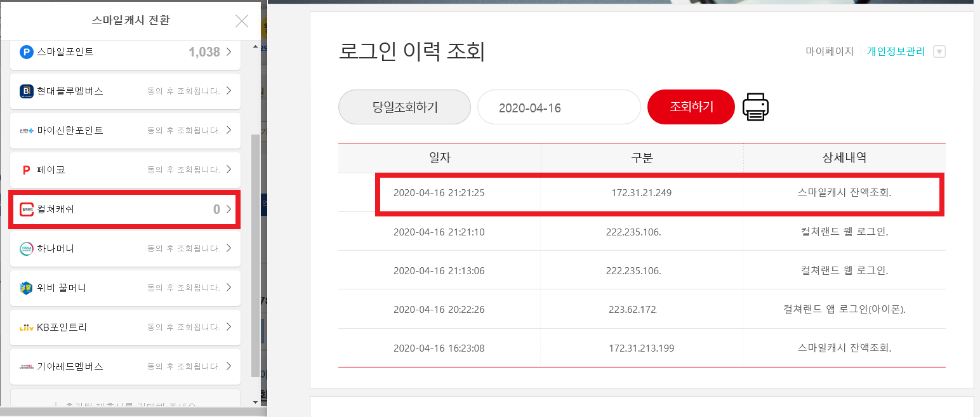Viewport: 980px width, 417px height.
Task: Open the 마이페이지 link
Action: 830,52
